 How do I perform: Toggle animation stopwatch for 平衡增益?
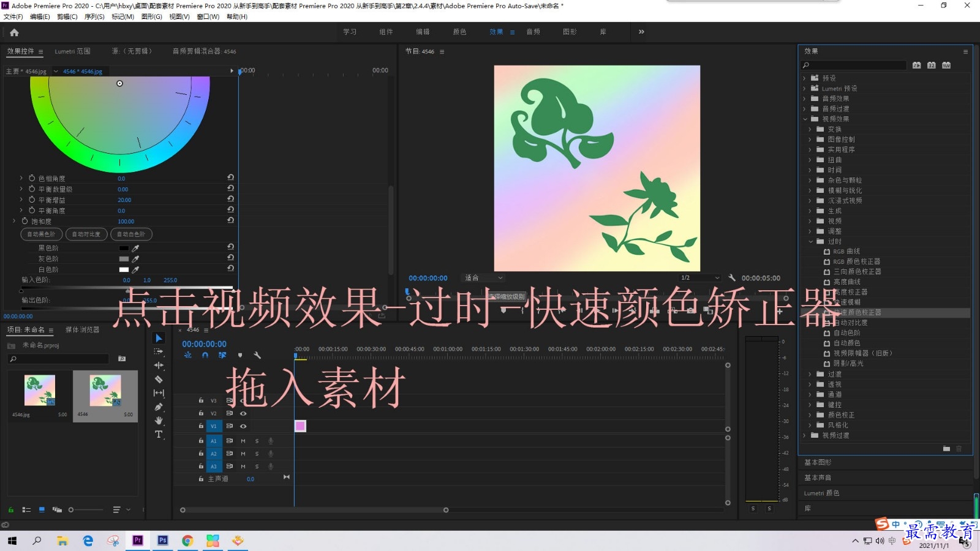click(x=32, y=200)
